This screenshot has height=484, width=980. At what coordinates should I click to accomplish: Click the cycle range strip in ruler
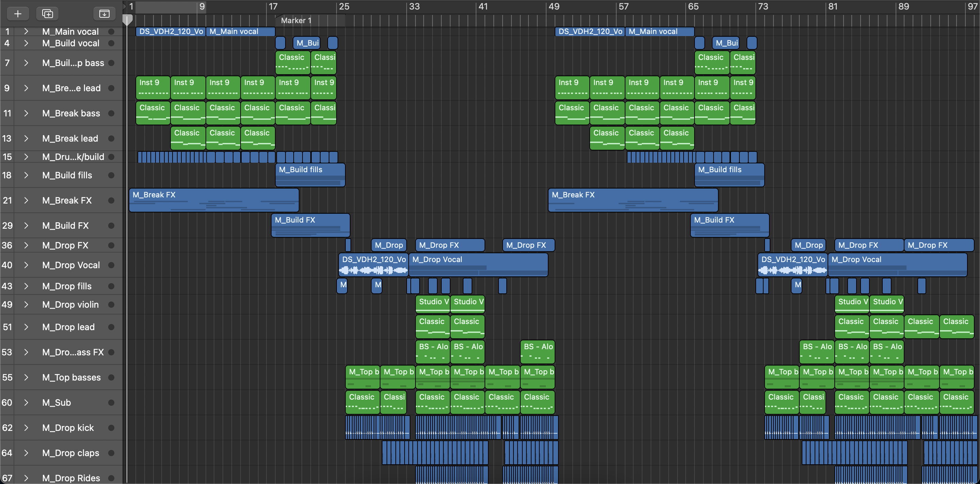[170, 7]
